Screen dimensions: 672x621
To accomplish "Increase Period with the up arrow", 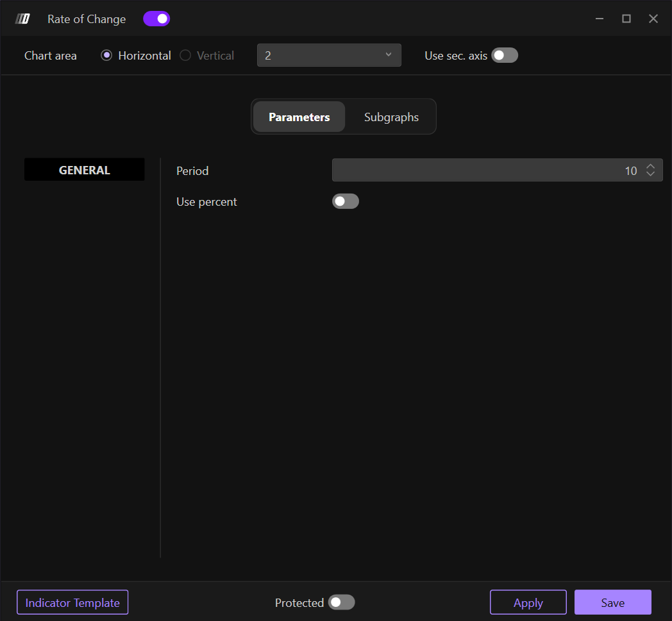I will tap(651, 167).
